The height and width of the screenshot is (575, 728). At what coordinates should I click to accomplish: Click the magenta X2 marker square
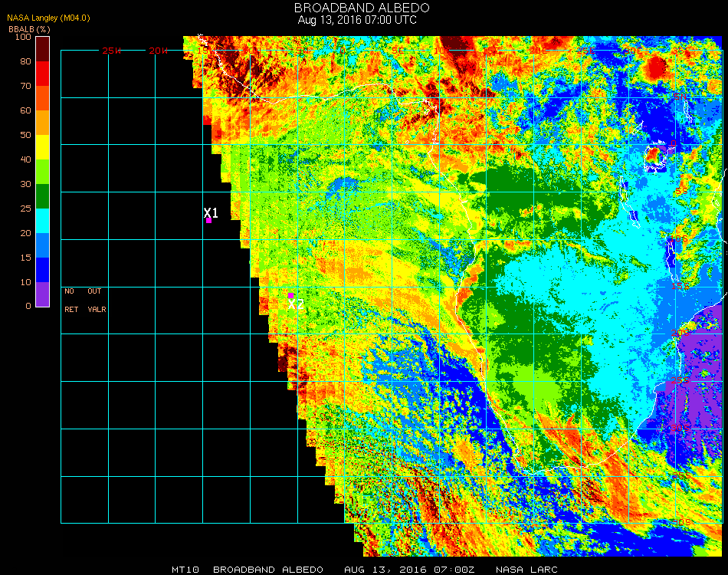tap(290, 295)
